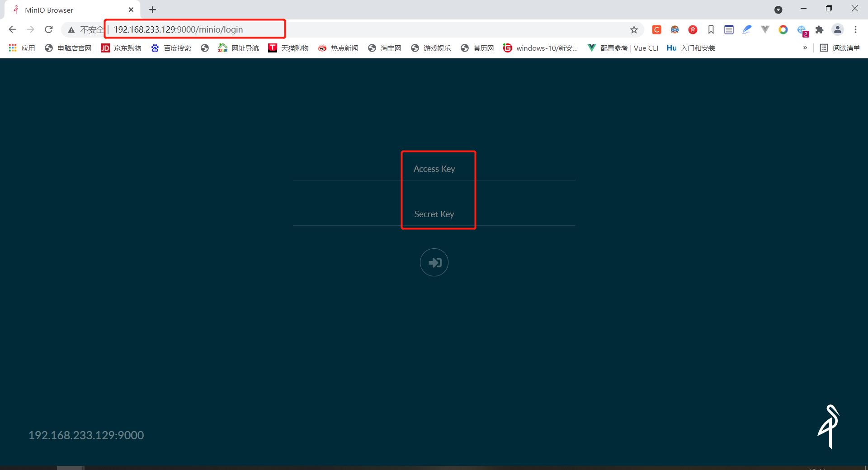Image resolution: width=868 pixels, height=470 pixels.
Task: Open 黄历网 bookmark
Action: (477, 48)
